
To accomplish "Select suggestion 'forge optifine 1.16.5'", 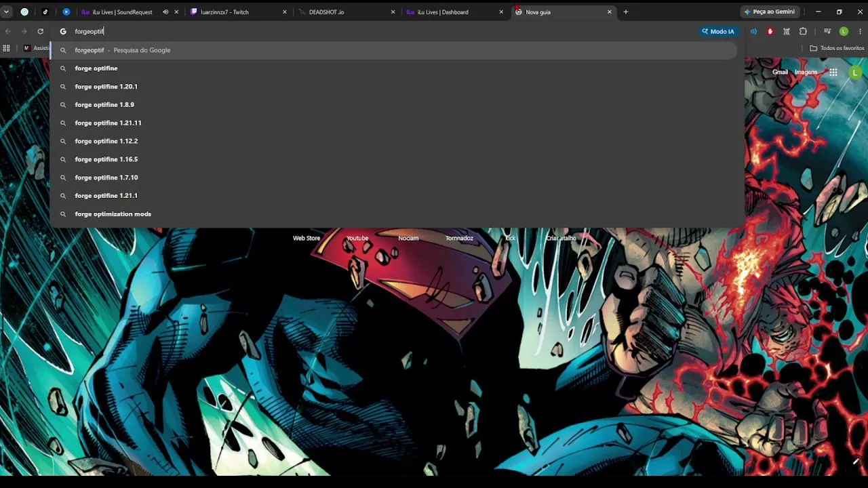I will point(393,159).
